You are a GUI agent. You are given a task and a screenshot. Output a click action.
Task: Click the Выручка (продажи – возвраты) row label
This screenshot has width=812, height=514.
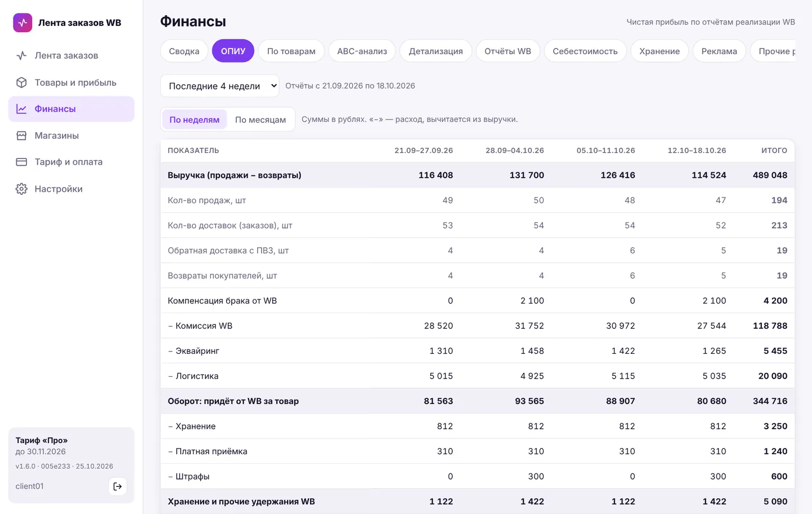[x=235, y=175]
